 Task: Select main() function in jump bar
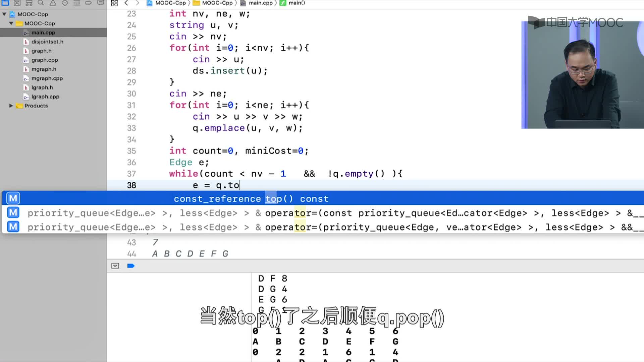(x=293, y=3)
